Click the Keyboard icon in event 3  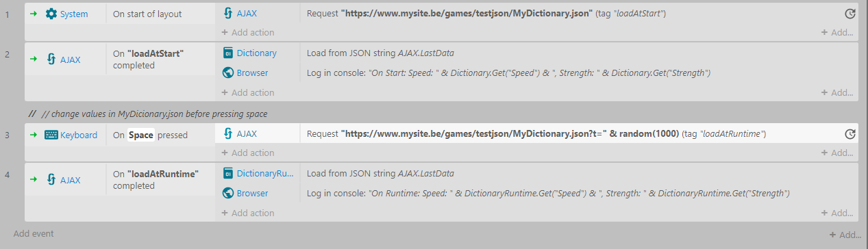tap(51, 135)
